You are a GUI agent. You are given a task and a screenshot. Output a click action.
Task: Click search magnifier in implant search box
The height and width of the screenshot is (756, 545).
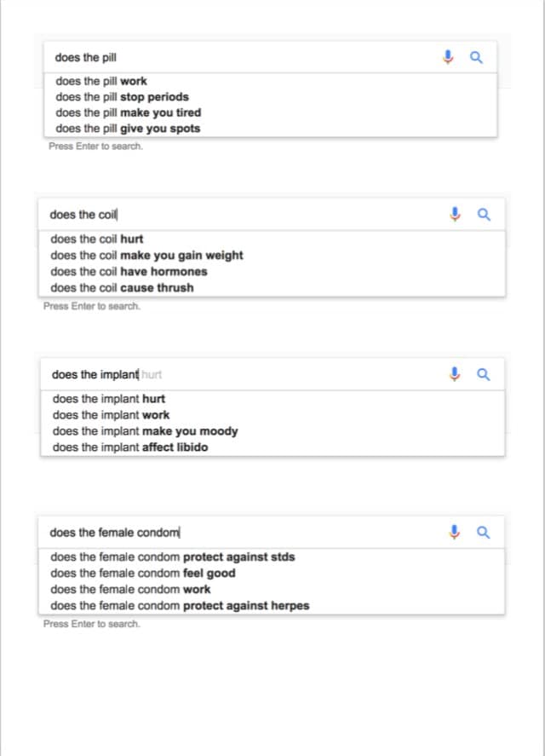click(x=484, y=373)
